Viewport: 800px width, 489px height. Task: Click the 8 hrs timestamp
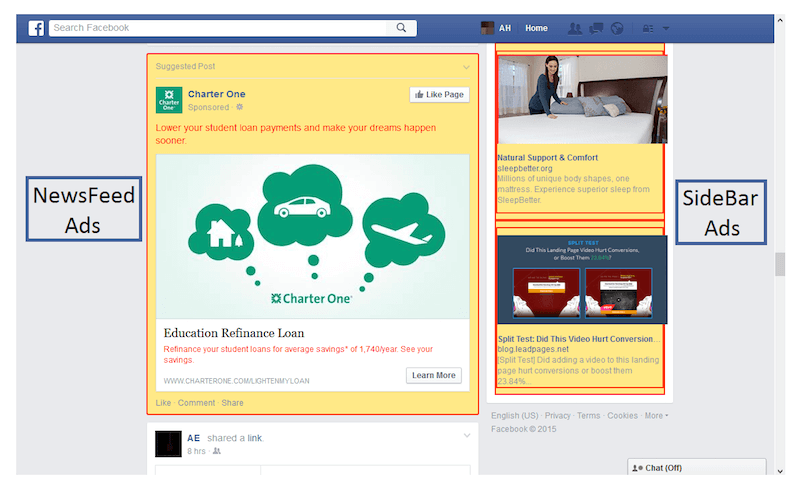(x=196, y=451)
